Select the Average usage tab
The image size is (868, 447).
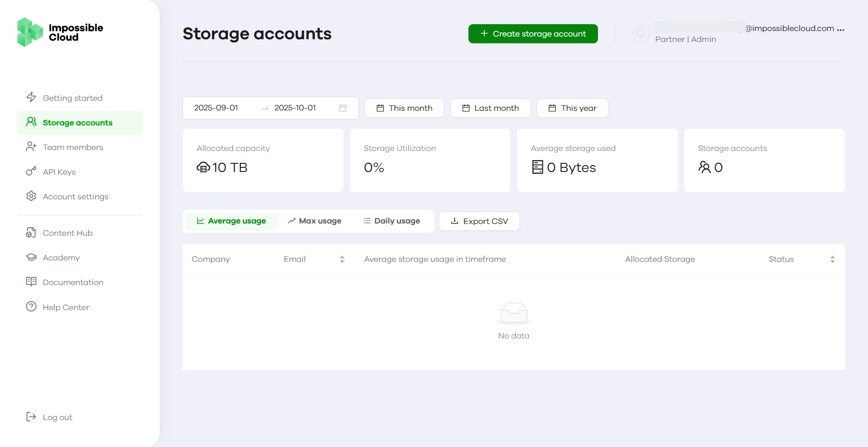click(x=231, y=221)
